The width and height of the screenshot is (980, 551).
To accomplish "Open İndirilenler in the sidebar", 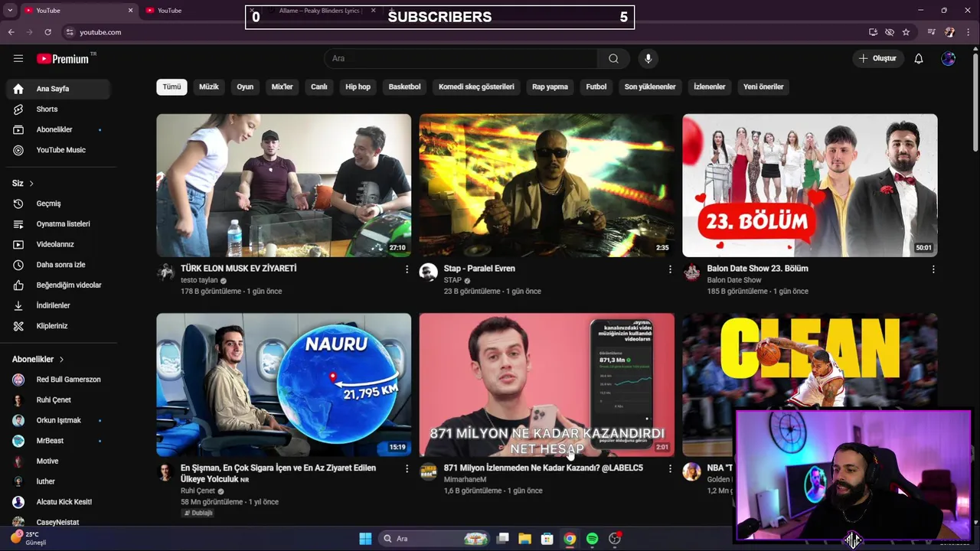I will 58,305.
